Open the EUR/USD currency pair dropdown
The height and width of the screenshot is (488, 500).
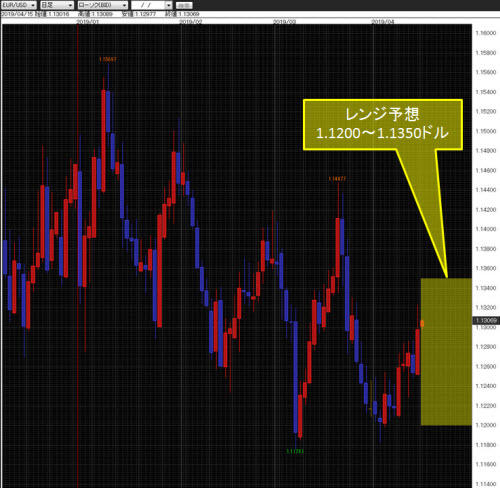click(x=18, y=5)
